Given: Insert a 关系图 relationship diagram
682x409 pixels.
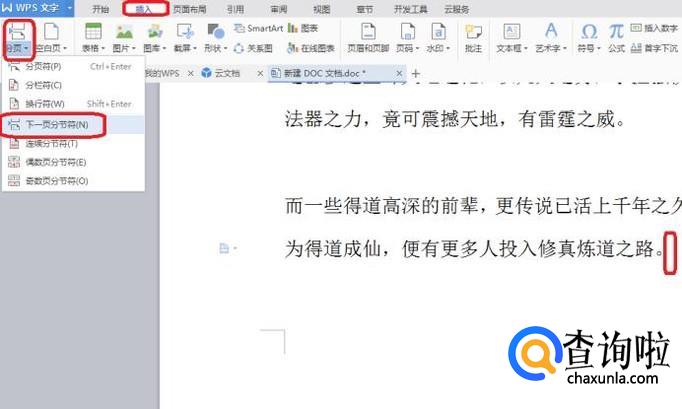Looking at the screenshot, I should click(x=253, y=48).
